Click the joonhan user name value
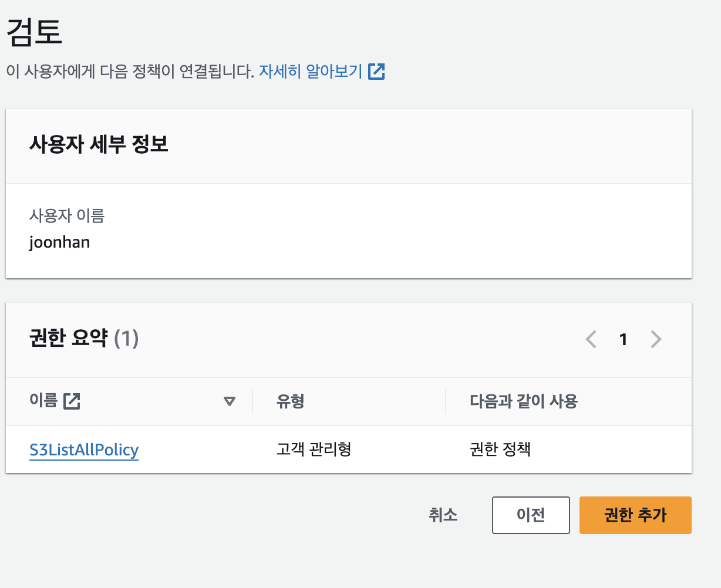 59,242
